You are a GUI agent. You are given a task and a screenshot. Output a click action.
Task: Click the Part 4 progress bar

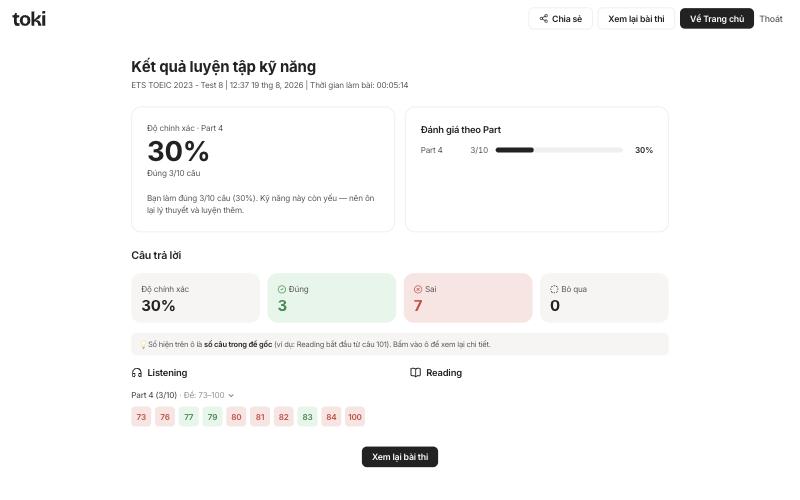pos(559,150)
